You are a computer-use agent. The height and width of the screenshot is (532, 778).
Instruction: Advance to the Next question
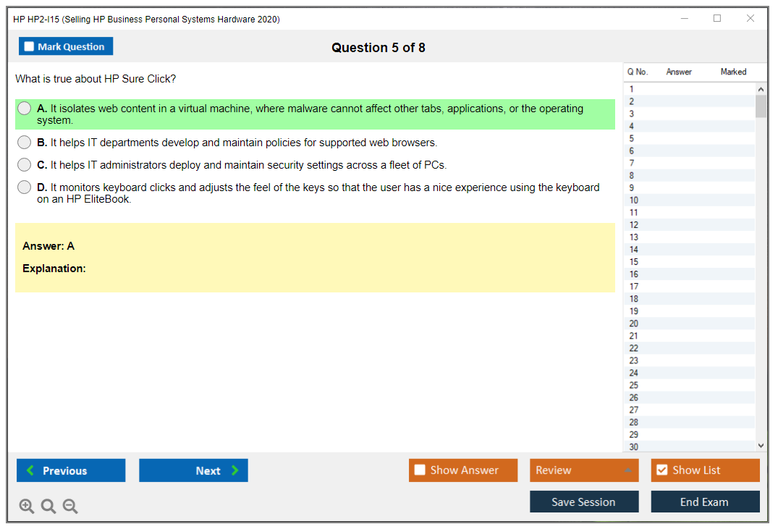[193, 470]
